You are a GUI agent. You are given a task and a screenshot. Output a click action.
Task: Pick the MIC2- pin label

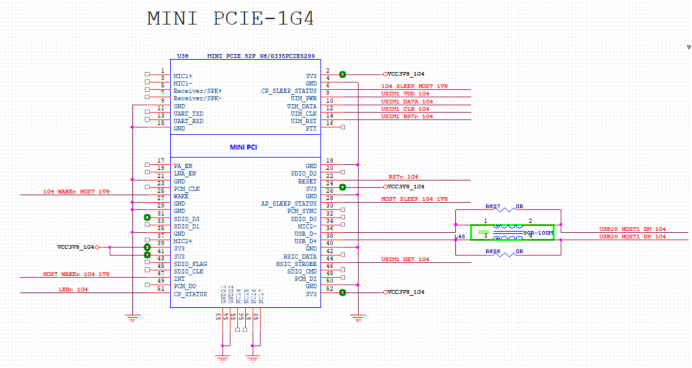(x=307, y=226)
